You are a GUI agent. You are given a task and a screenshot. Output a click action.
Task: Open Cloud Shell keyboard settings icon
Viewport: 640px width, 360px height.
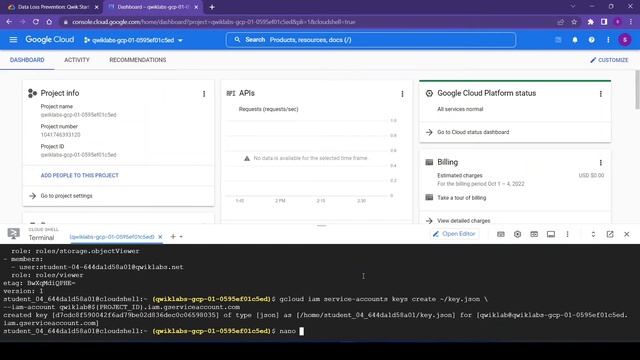(501, 234)
